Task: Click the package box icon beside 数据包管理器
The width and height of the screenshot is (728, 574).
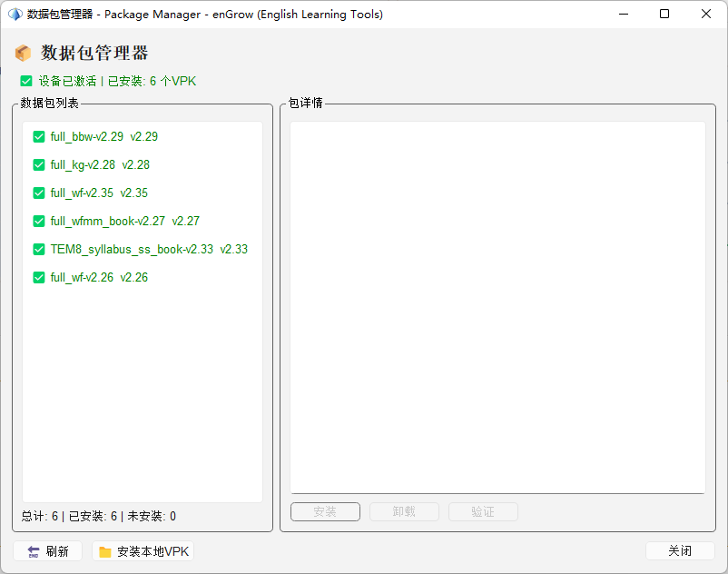Action: (23, 53)
